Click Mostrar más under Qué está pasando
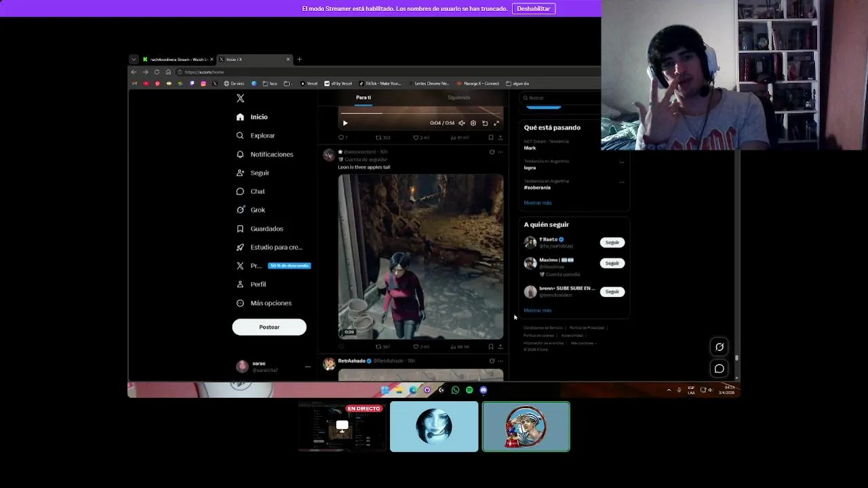The width and height of the screenshot is (868, 488). point(538,203)
